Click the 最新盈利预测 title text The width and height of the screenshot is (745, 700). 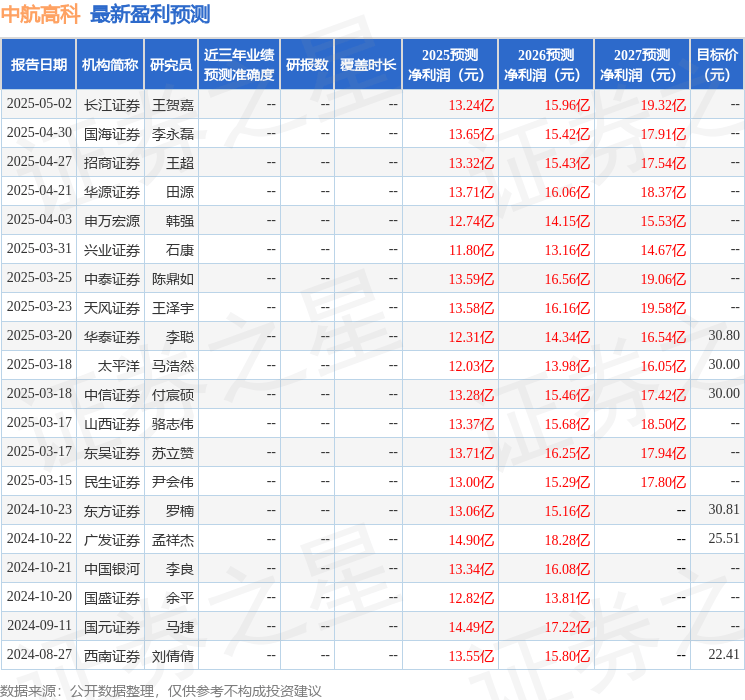pos(150,14)
